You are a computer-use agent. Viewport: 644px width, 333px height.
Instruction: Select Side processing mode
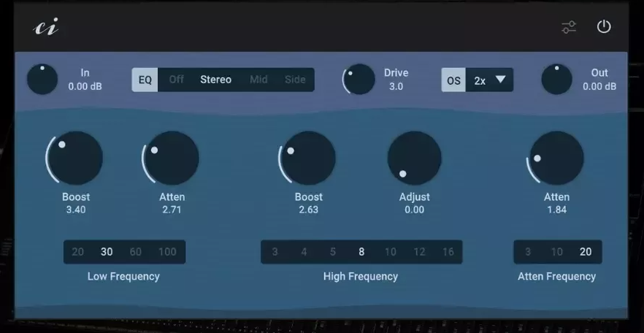tap(295, 80)
